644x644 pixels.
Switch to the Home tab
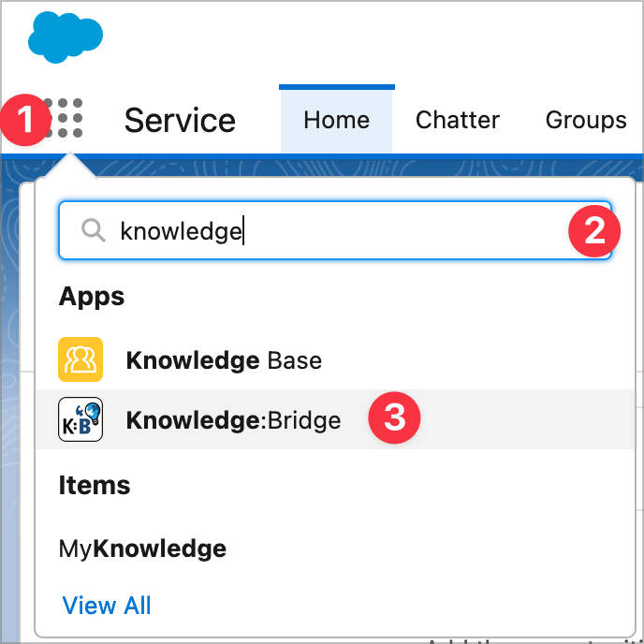(336, 121)
